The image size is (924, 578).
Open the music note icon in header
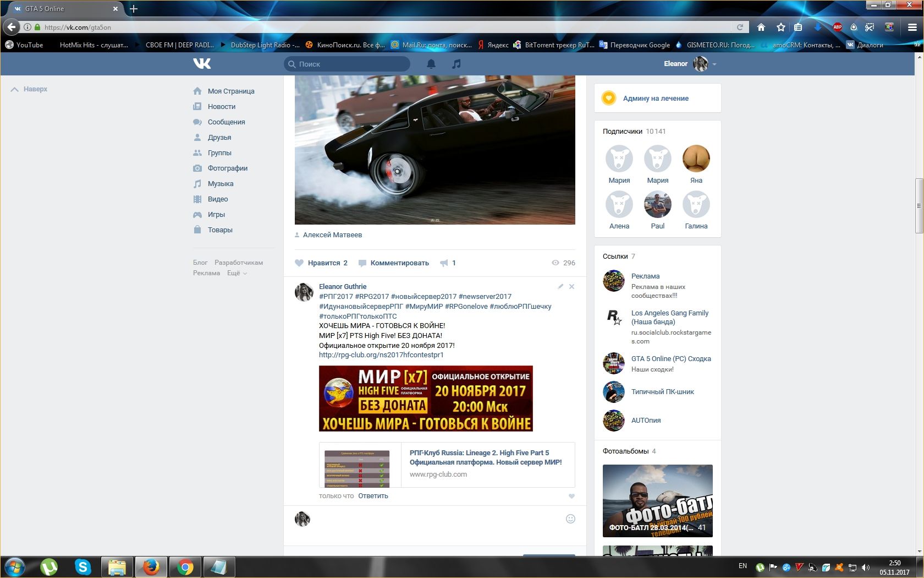point(456,64)
